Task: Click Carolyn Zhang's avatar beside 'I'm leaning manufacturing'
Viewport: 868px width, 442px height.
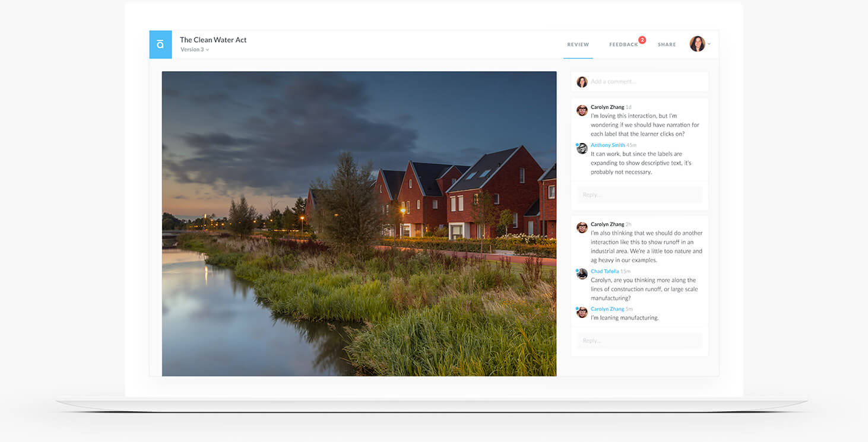Action: (x=582, y=312)
